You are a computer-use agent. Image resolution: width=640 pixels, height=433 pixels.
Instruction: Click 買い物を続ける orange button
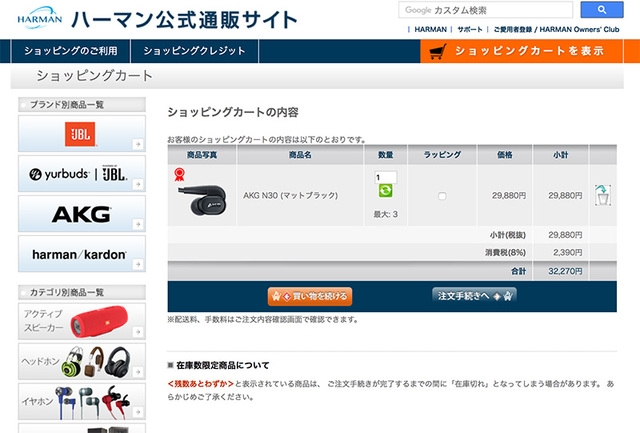click(x=310, y=296)
